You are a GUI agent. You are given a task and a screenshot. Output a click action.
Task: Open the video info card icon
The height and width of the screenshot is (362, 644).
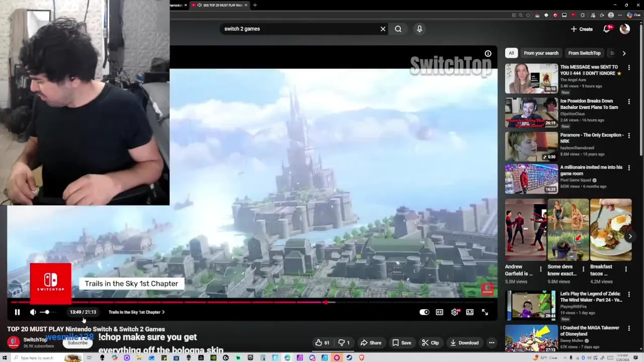[x=488, y=53]
